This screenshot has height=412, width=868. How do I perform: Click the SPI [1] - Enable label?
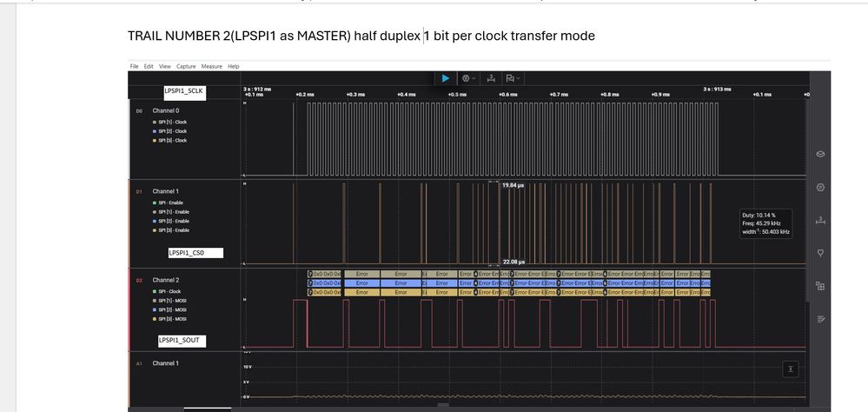174,212
